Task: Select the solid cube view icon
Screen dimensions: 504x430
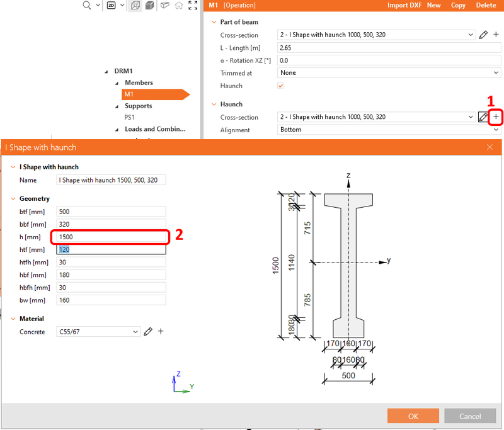Action: click(x=149, y=6)
